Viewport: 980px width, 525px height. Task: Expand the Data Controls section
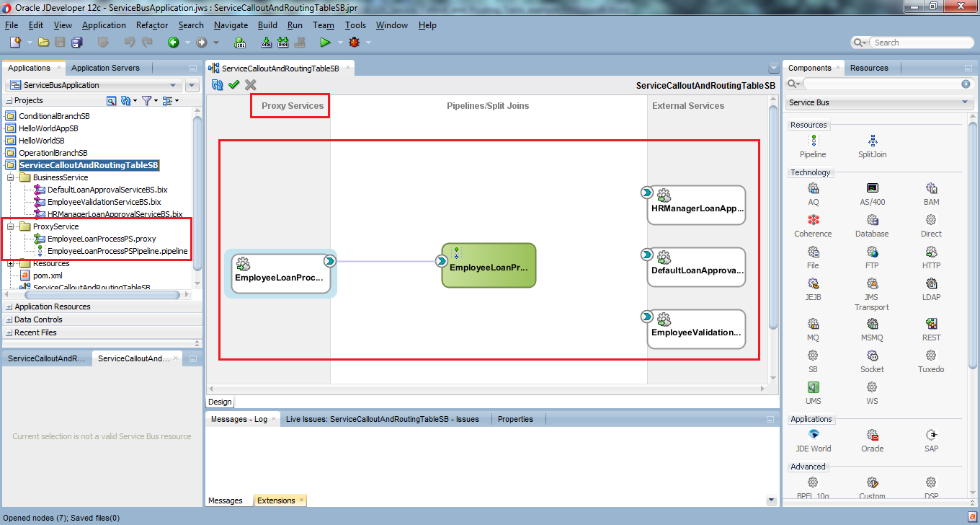pyautogui.click(x=9, y=319)
